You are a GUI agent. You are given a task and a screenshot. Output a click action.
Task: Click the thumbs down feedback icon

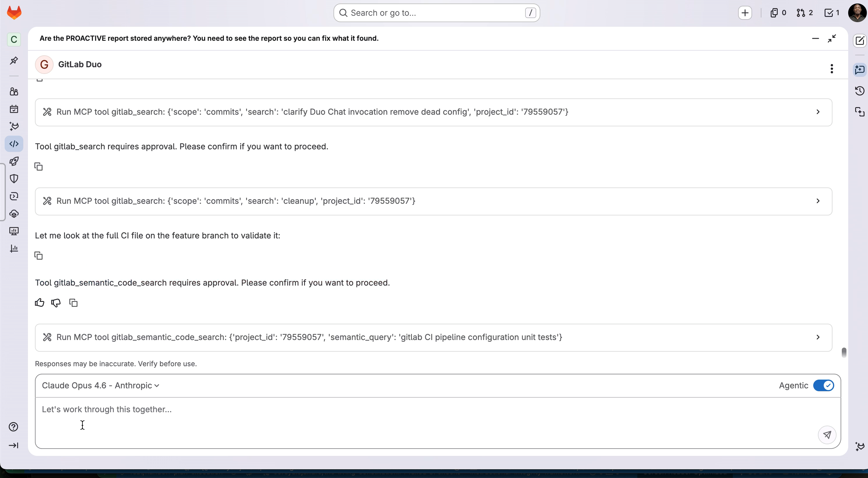point(56,302)
